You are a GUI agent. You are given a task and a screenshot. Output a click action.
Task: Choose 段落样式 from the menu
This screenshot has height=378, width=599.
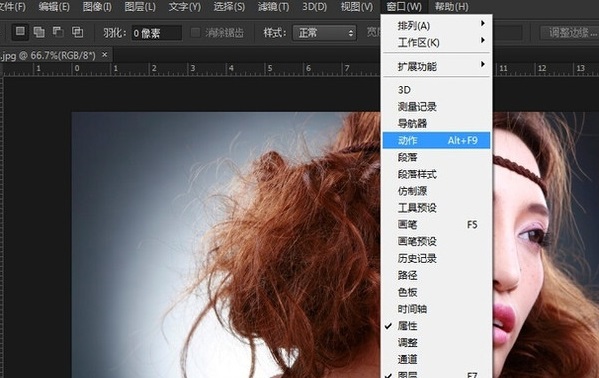436,174
